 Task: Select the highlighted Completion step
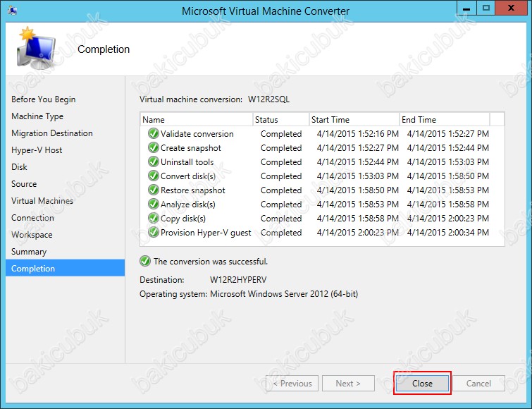(x=65, y=268)
